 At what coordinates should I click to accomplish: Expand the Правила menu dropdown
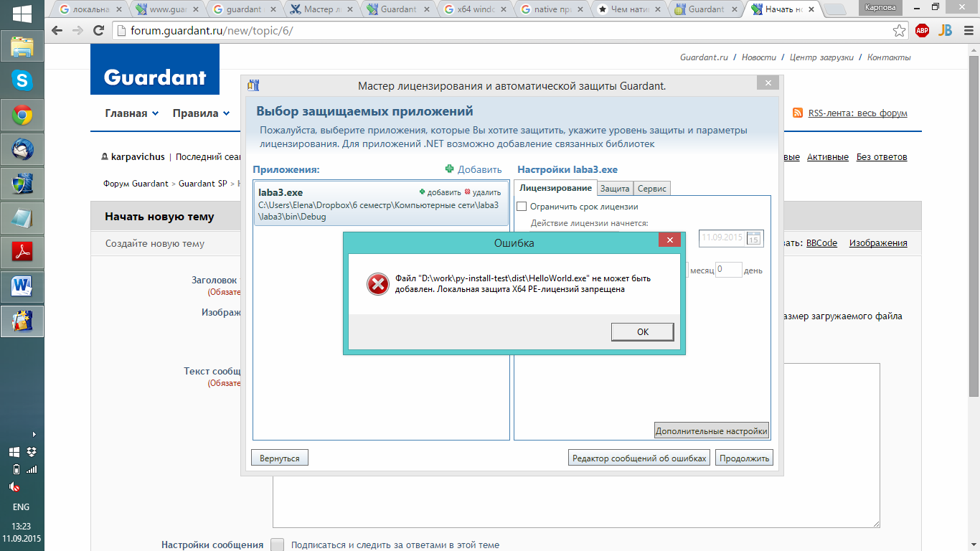pos(201,113)
